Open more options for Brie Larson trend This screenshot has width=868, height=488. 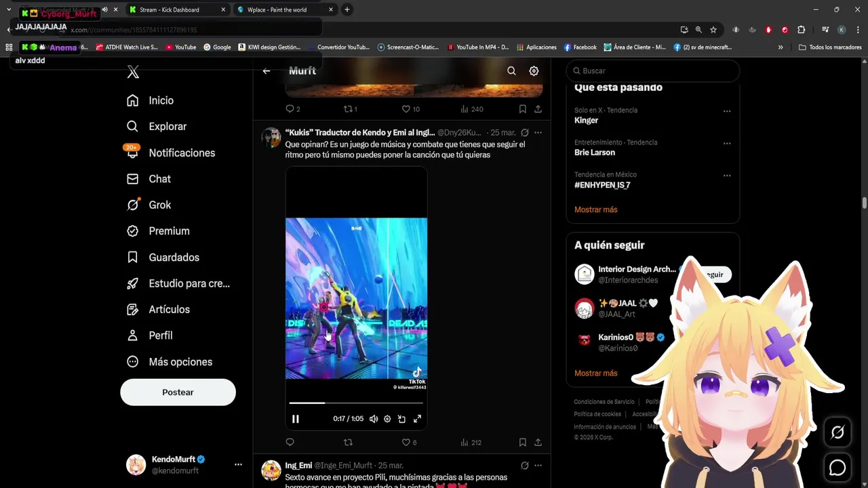pos(727,144)
